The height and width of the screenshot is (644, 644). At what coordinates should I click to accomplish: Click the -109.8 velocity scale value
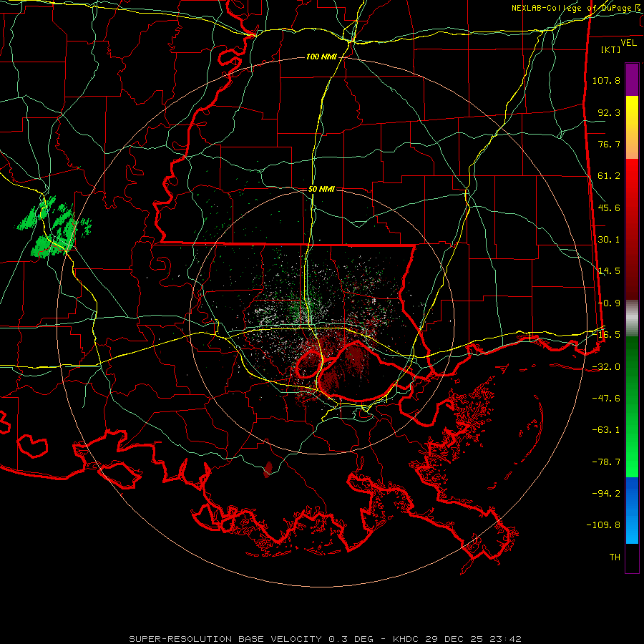[604, 525]
